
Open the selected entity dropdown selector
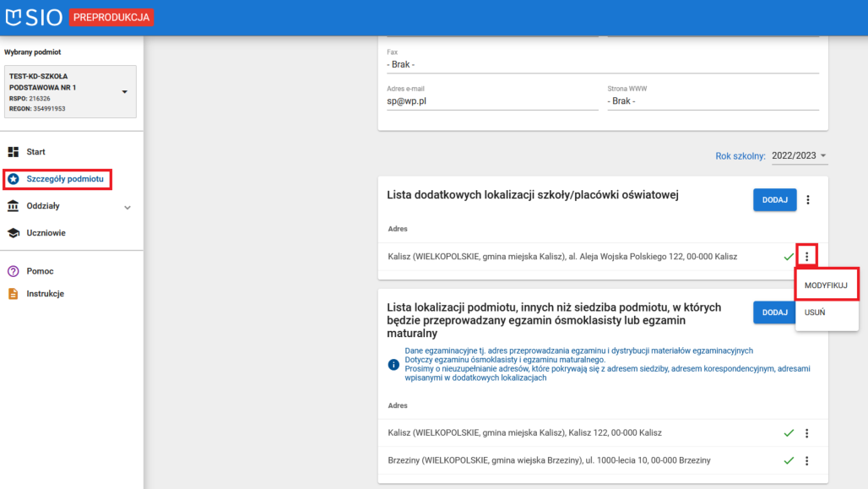(124, 92)
